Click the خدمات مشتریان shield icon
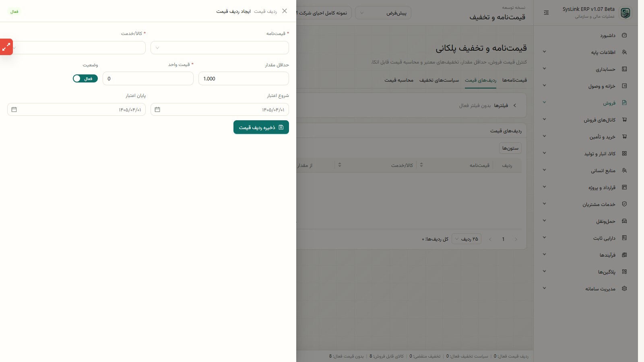644x362 pixels. tap(624, 204)
